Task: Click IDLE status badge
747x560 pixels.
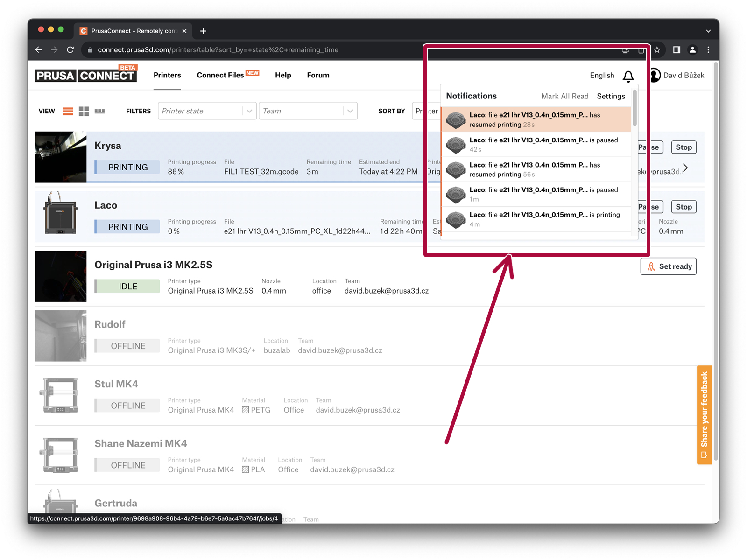Action: coord(127,286)
